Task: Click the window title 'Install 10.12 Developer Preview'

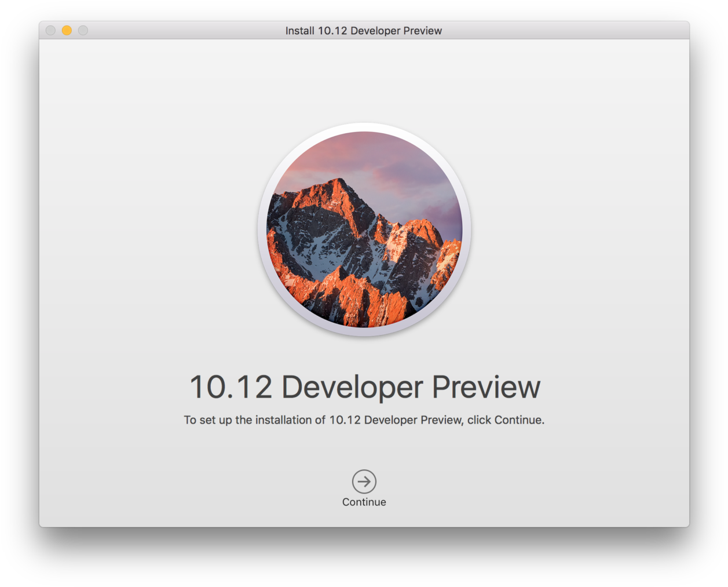Action: point(363,31)
